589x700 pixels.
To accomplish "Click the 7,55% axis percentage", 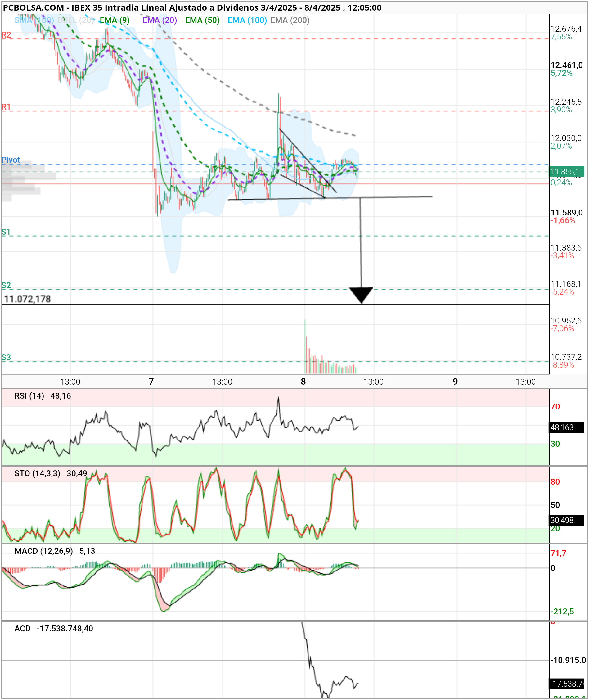I will [x=561, y=37].
